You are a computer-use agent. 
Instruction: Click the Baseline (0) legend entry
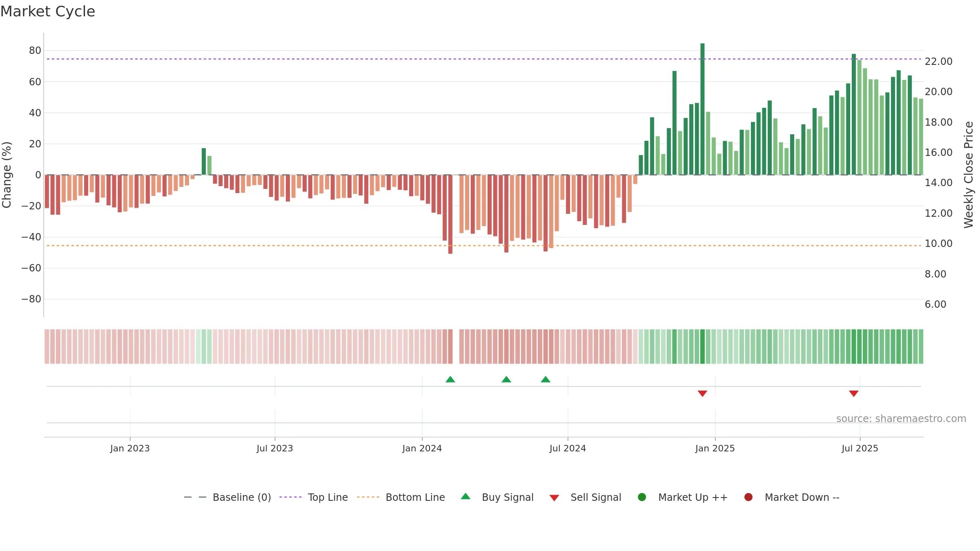pyautogui.click(x=227, y=497)
